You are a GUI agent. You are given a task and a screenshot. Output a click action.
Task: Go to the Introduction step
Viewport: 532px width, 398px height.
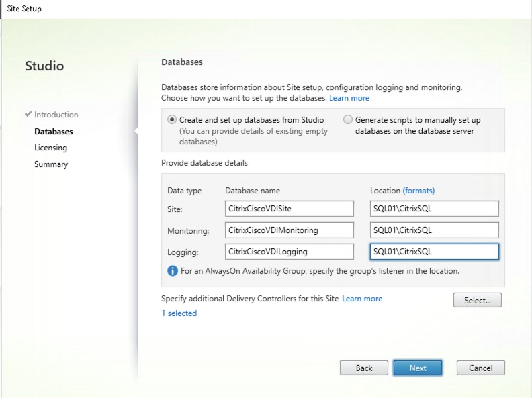56,115
